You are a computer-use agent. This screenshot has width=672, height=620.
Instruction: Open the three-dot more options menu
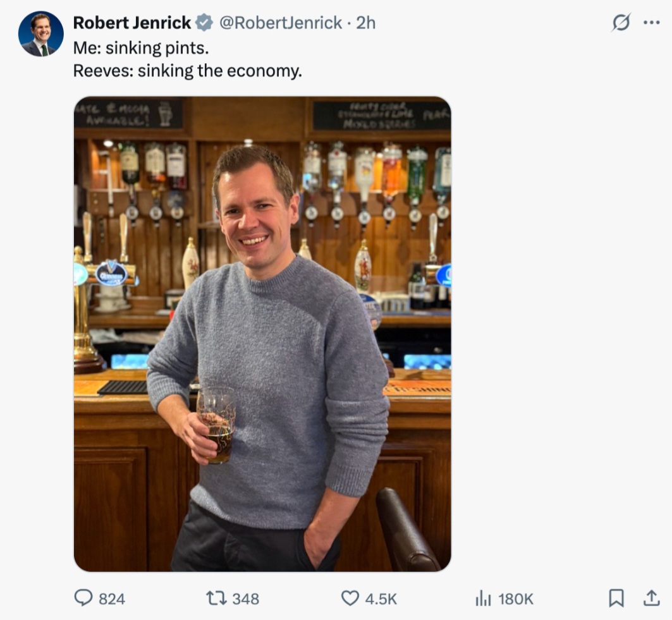[651, 23]
